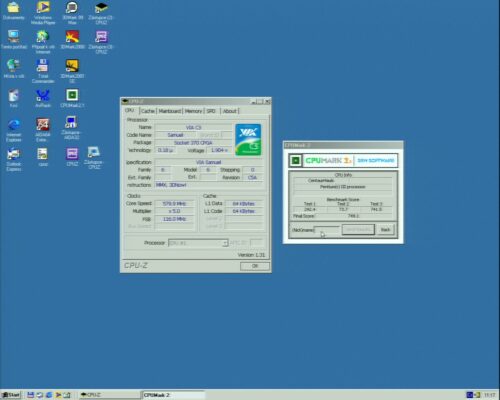Click the Nickname input field in CPUMark
Viewport: 500px width, 400px height.
[327, 230]
